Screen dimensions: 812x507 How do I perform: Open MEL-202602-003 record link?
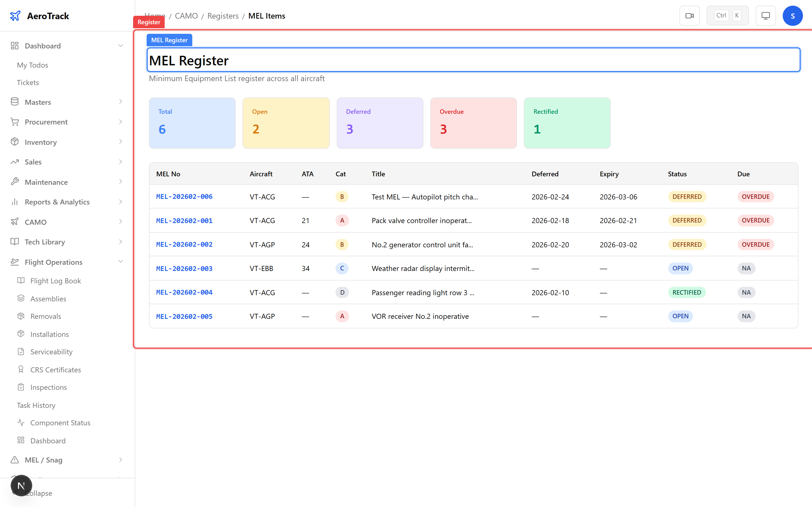pos(184,268)
